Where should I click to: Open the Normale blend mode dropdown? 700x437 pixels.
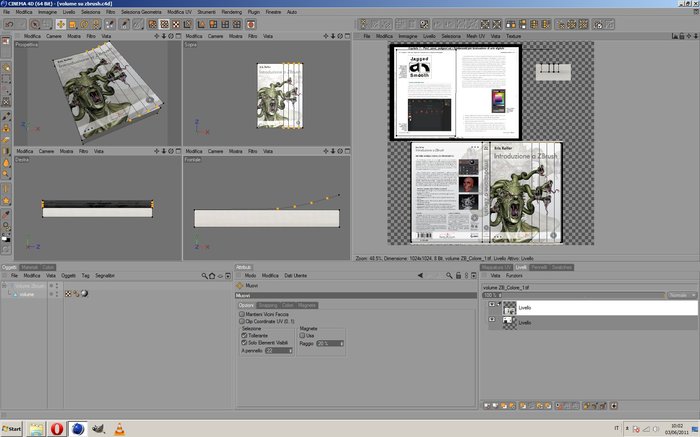(682, 295)
